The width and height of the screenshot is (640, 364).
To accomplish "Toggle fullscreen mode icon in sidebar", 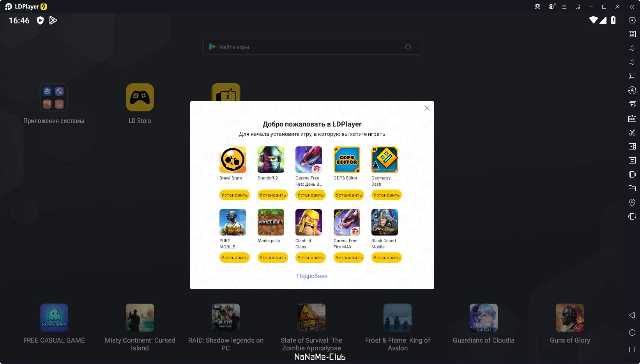I will pyautogui.click(x=632, y=76).
